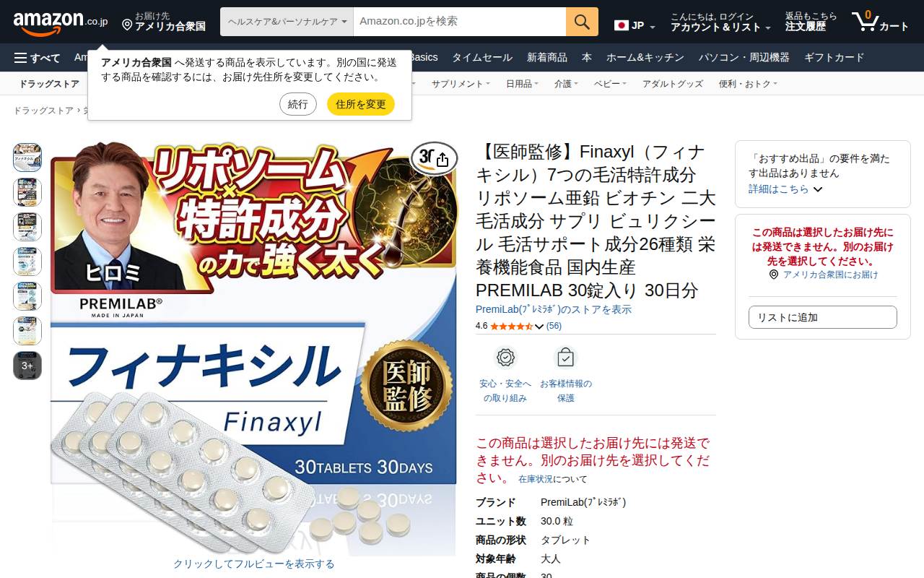Open the サプリメント submenu
This screenshot has width=924, height=578.
(x=461, y=84)
